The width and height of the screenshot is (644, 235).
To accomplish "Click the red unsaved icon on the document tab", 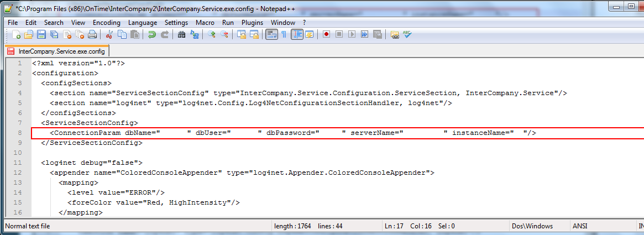I will pyautogui.click(x=11, y=51).
